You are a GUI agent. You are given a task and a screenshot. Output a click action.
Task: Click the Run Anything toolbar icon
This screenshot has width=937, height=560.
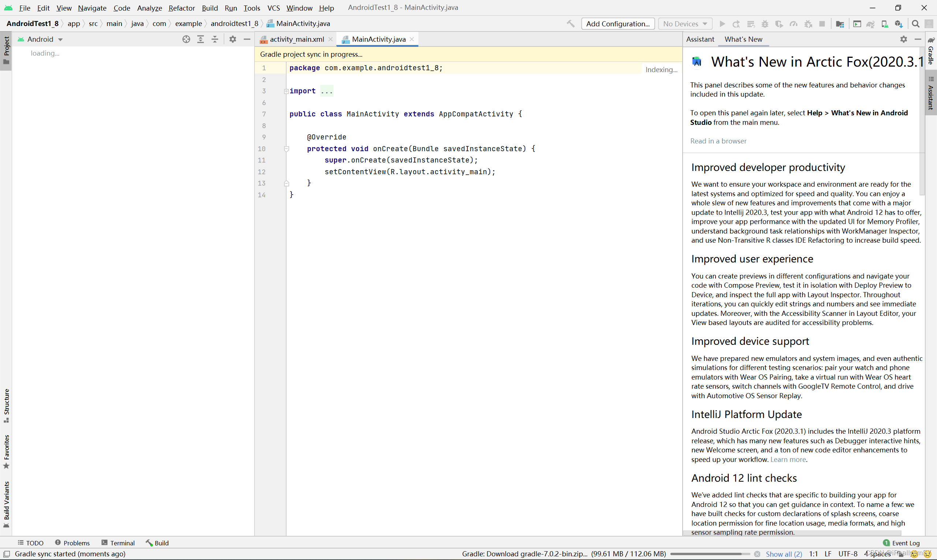click(x=857, y=24)
